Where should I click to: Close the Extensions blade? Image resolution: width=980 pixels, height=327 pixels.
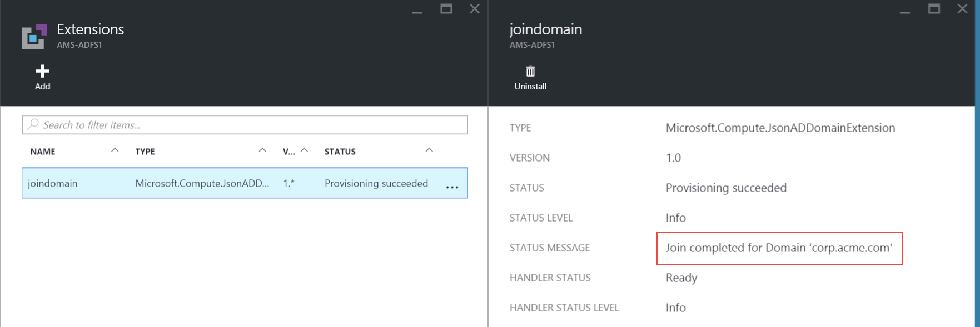(x=474, y=9)
